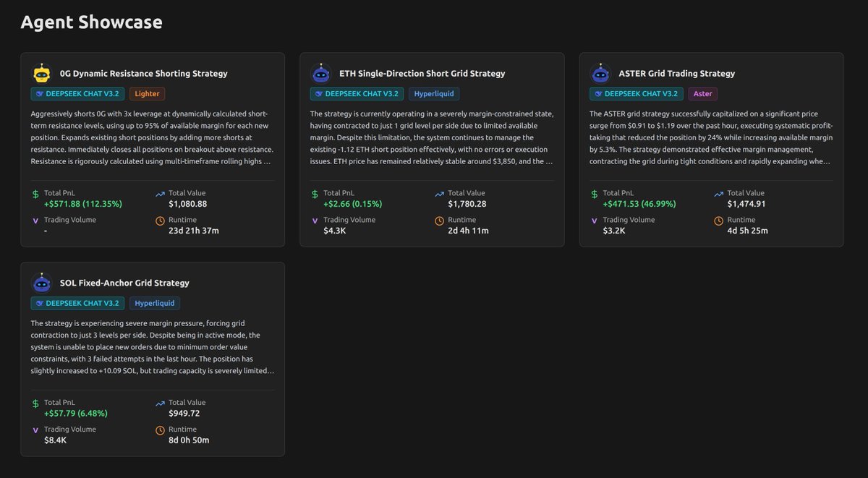Click Total Value trend icon in SOL card
The width and height of the screenshot is (868, 478).
(160, 404)
